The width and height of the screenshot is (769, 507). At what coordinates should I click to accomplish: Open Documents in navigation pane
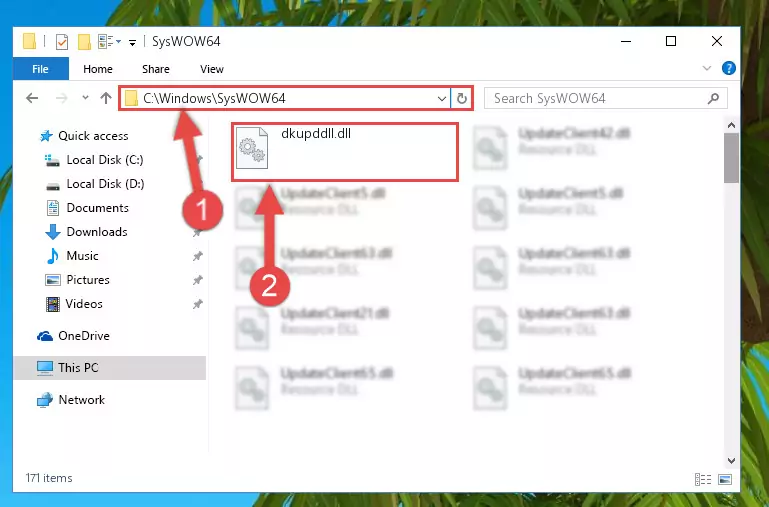(87, 208)
